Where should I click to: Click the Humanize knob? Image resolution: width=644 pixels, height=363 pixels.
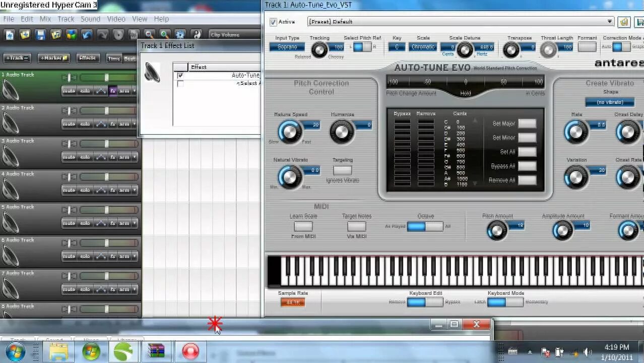tap(342, 132)
